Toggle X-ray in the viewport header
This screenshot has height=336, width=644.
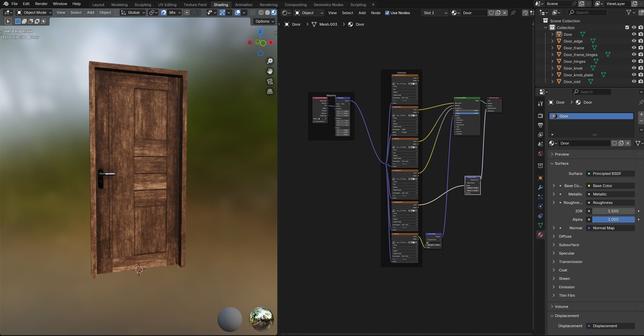click(252, 12)
